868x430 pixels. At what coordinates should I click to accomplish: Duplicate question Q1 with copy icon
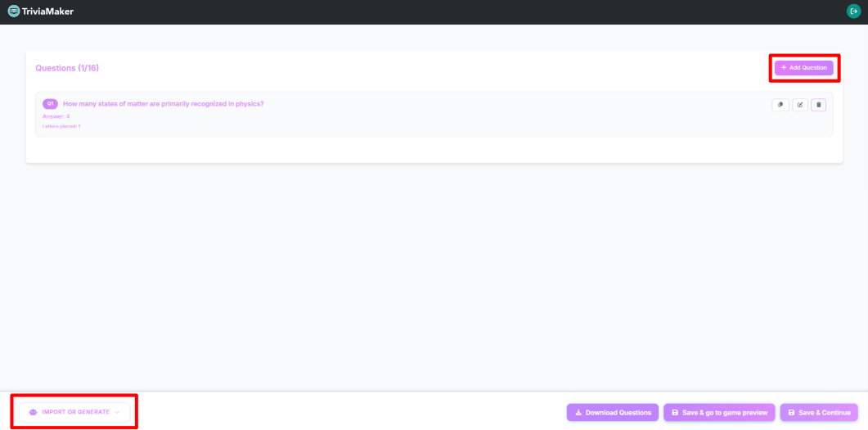click(x=780, y=105)
